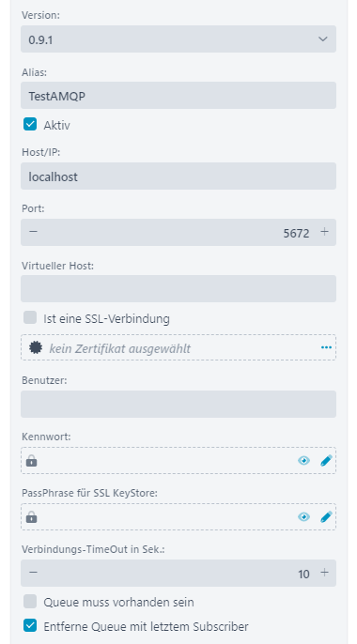Disable Entferne Queue mit letztem Subscriber
Screen dimensions: 357x644
click(x=30, y=625)
